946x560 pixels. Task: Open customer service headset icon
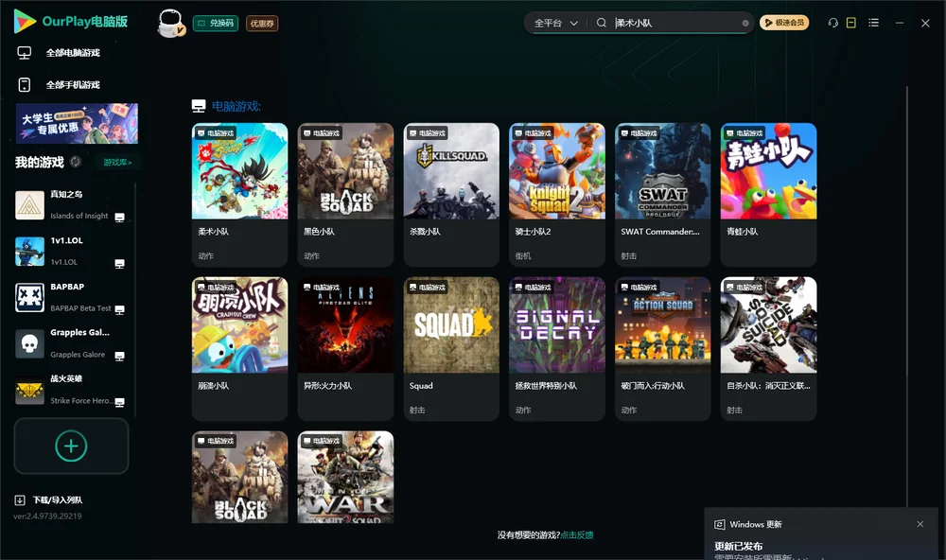click(x=833, y=23)
